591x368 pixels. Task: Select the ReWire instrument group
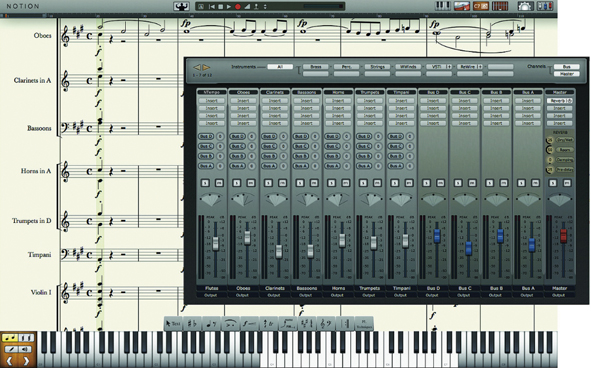click(470, 67)
